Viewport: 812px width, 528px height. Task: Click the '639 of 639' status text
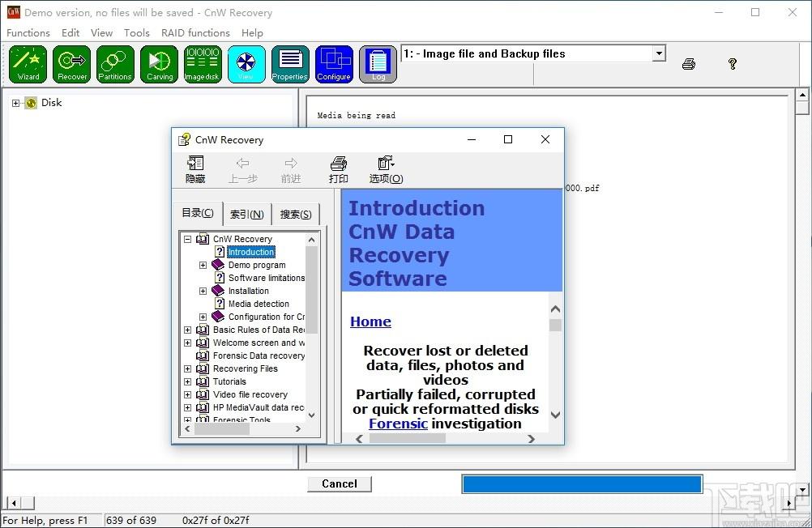[131, 520]
